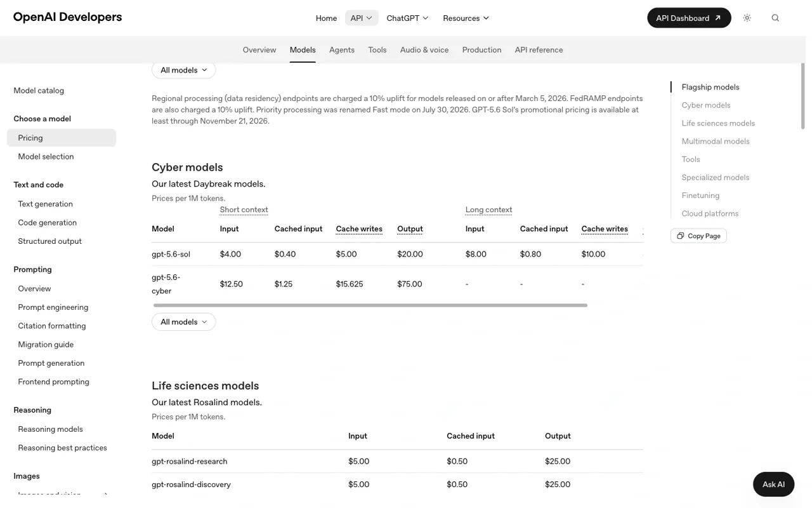Screen dimensions: 812x508
Task: Expand the Resources dropdown menu
Action: coord(466,18)
